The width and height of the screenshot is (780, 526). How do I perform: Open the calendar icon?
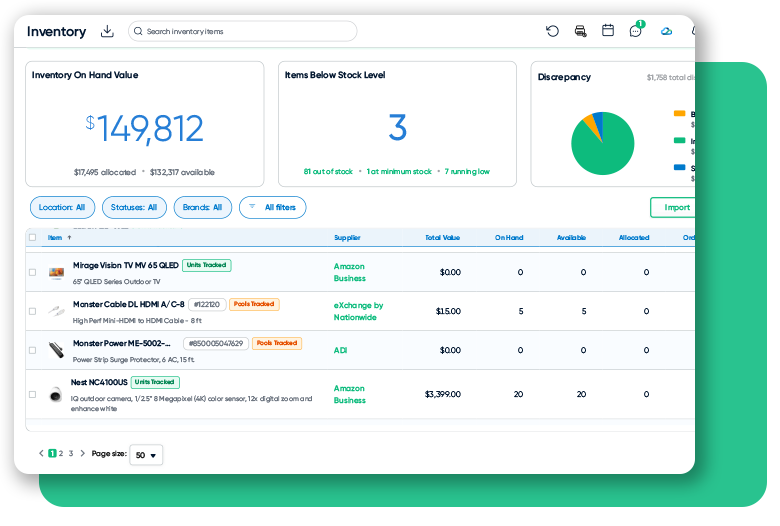pos(608,30)
